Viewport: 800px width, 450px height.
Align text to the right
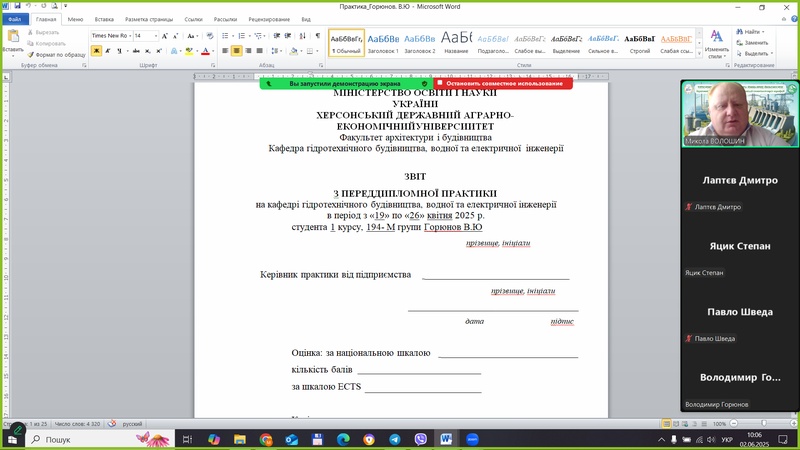(x=248, y=51)
